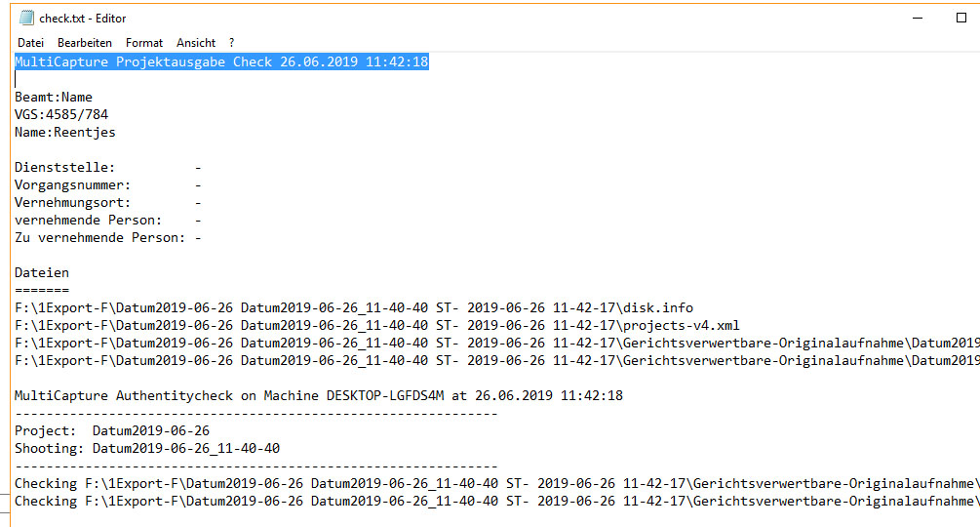Image resolution: width=980 pixels, height=527 pixels.
Task: Click the 'Dienststelle:' line
Action: [x=107, y=167]
